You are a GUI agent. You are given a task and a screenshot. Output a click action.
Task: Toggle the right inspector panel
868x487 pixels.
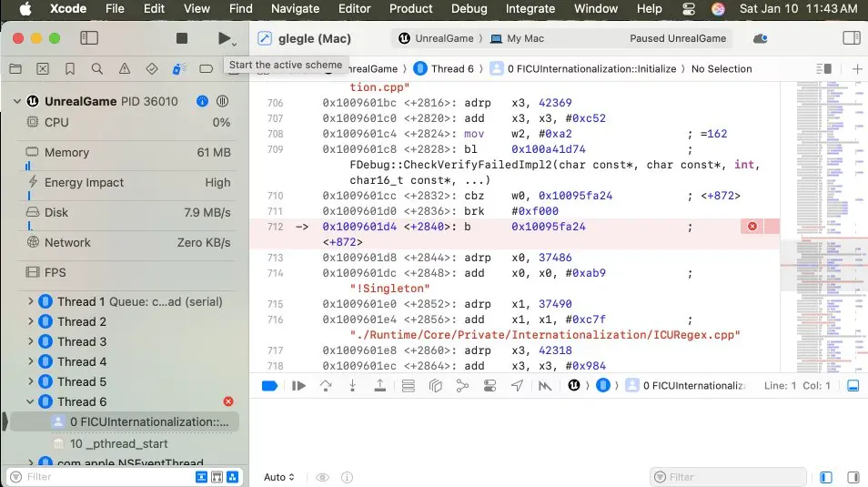point(852,38)
